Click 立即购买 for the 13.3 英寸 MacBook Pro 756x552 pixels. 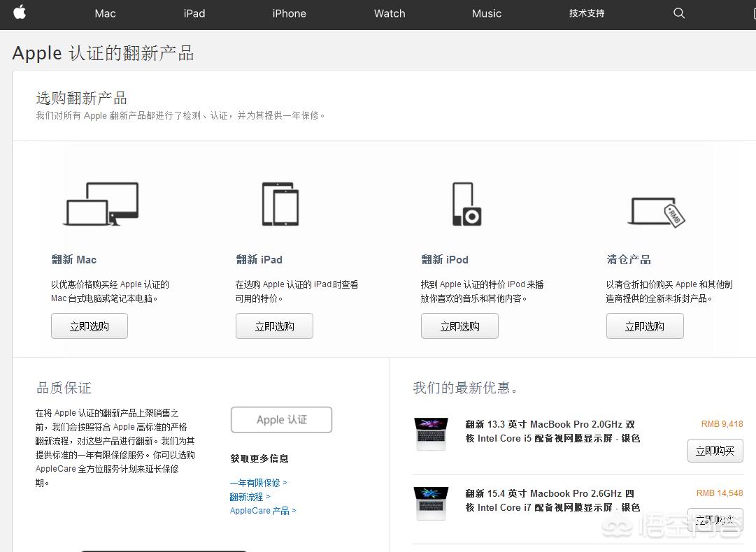[715, 451]
